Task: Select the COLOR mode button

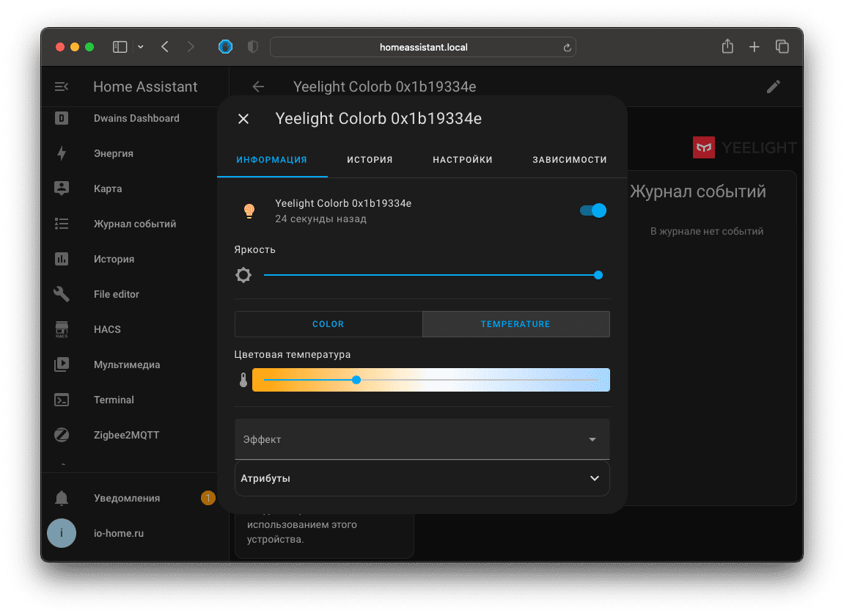Action: (x=329, y=324)
